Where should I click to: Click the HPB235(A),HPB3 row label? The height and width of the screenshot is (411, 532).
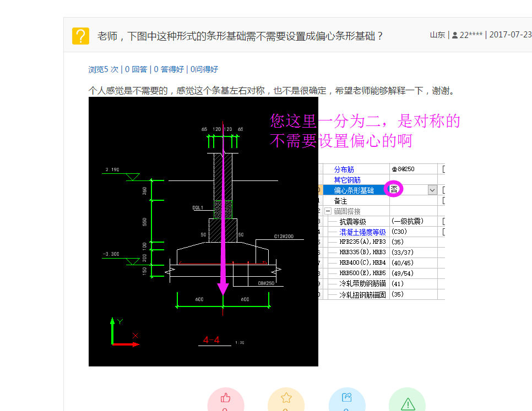coord(362,242)
